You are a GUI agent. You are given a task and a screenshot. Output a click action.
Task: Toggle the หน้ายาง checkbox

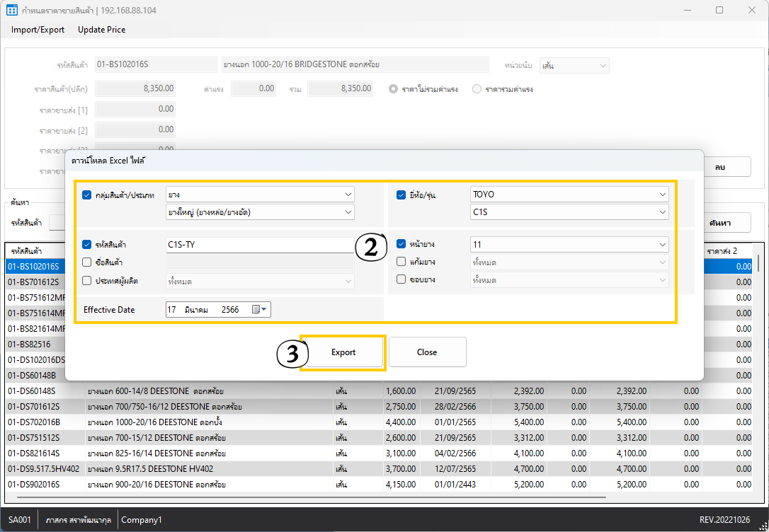(x=401, y=244)
